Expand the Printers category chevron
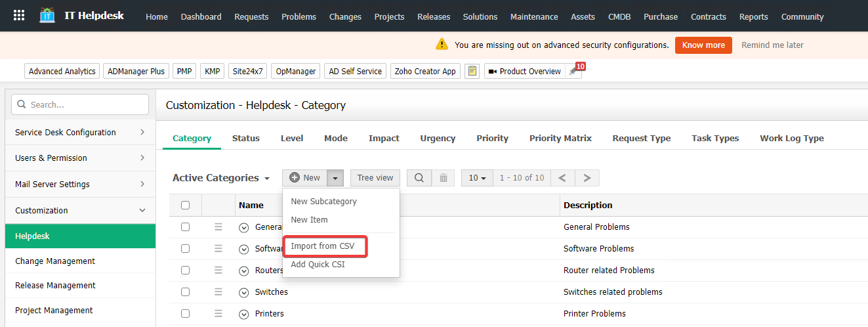 (x=244, y=314)
